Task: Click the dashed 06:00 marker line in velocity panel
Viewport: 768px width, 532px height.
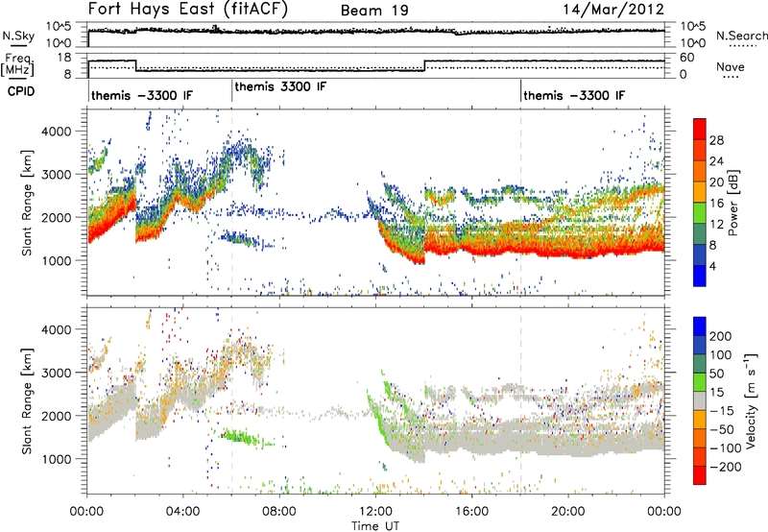Action: (x=231, y=400)
